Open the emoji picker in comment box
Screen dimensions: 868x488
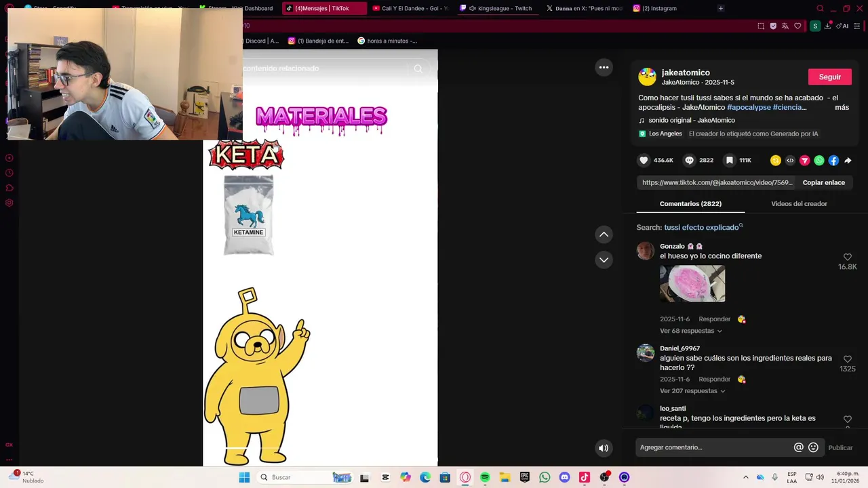click(813, 447)
